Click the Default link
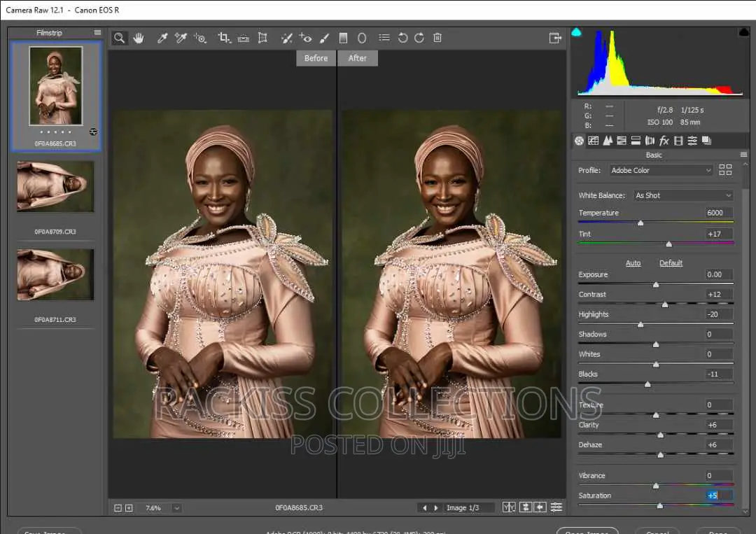756x534 pixels. pos(671,263)
